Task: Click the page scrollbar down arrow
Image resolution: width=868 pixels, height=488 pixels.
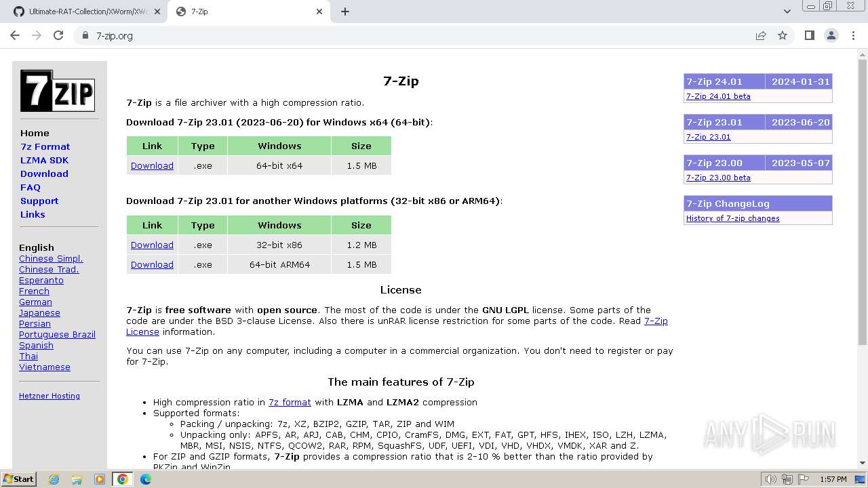Action: [862, 462]
